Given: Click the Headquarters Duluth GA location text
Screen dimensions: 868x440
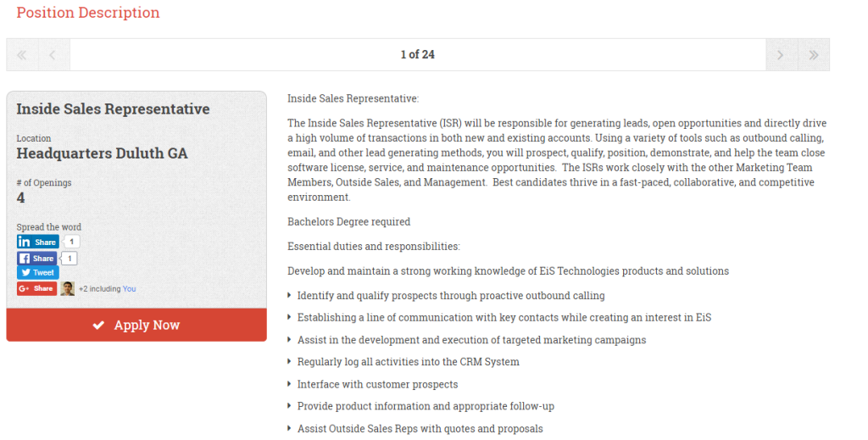Looking at the screenshot, I should point(102,153).
